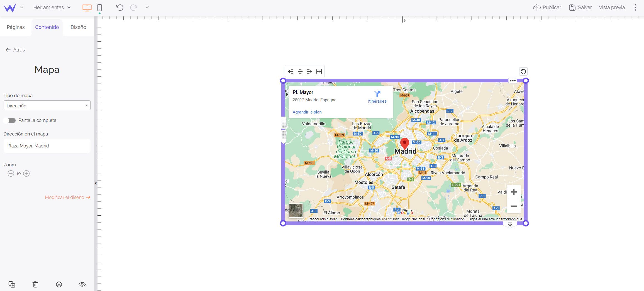Click the Publicar button

547,8
